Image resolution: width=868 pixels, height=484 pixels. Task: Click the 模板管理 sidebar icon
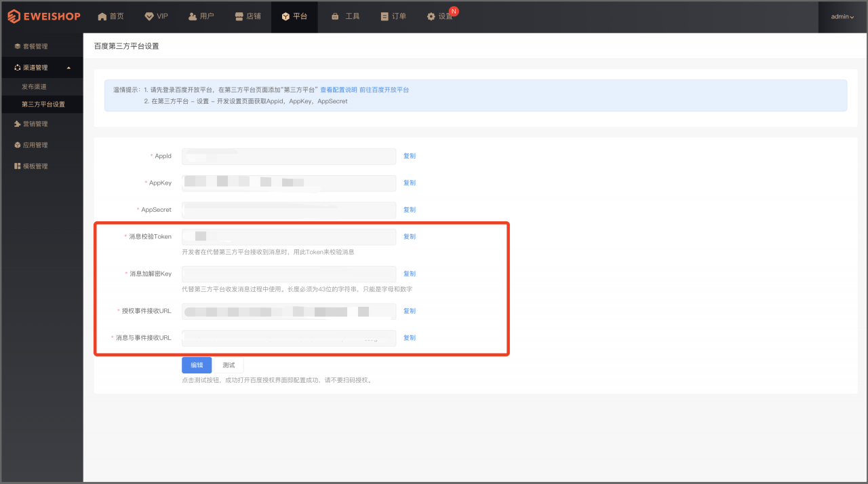pyautogui.click(x=18, y=166)
